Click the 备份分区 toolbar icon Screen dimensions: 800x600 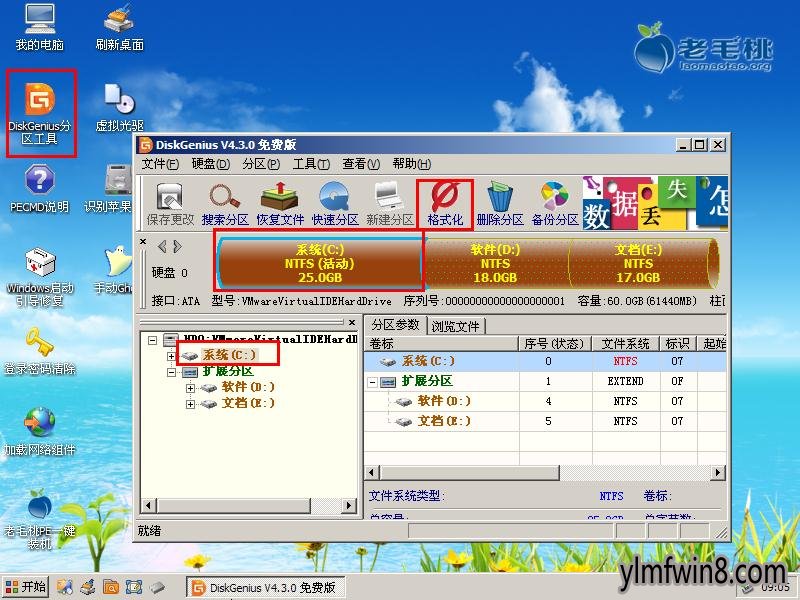pos(555,204)
